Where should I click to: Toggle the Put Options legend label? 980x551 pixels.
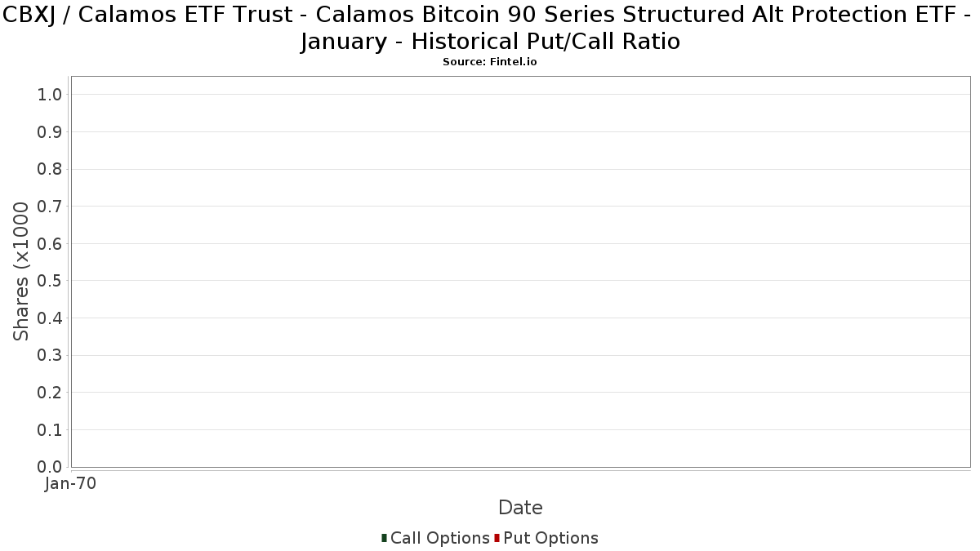tap(550, 538)
